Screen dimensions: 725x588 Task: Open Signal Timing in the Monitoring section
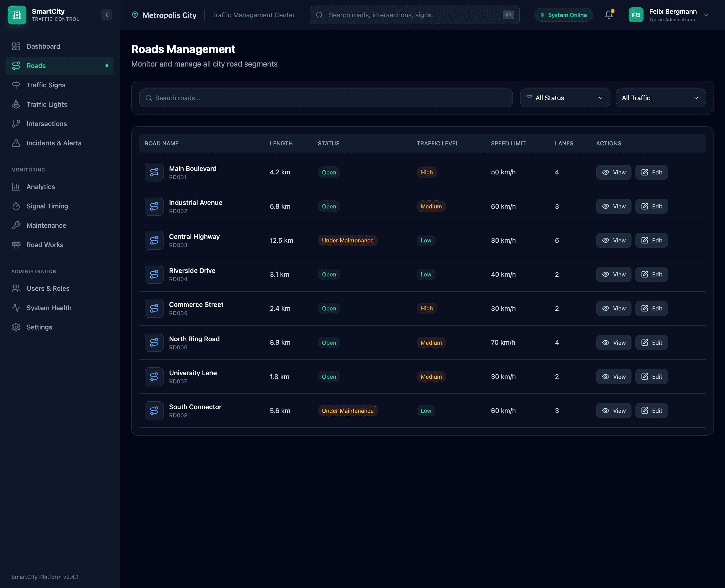coord(47,206)
